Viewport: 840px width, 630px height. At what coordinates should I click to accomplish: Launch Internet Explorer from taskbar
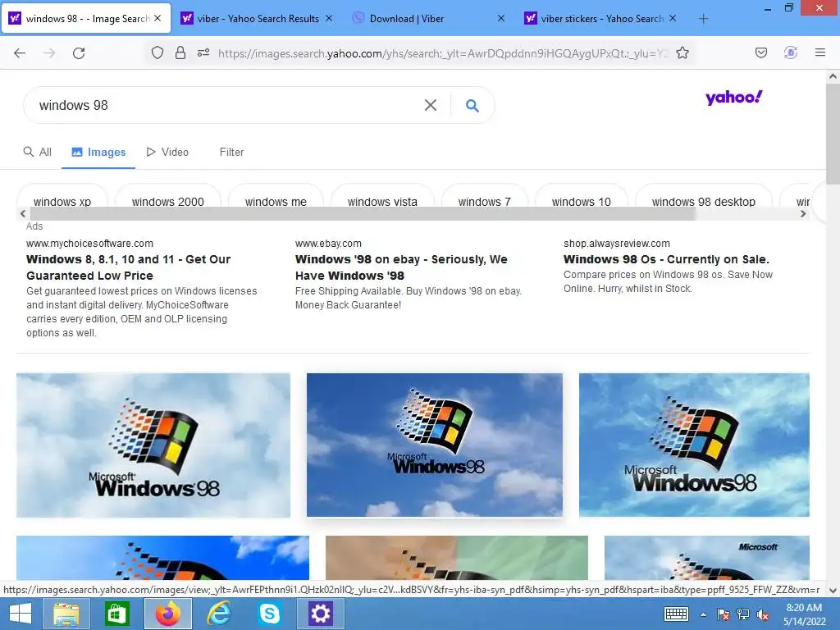click(x=219, y=614)
